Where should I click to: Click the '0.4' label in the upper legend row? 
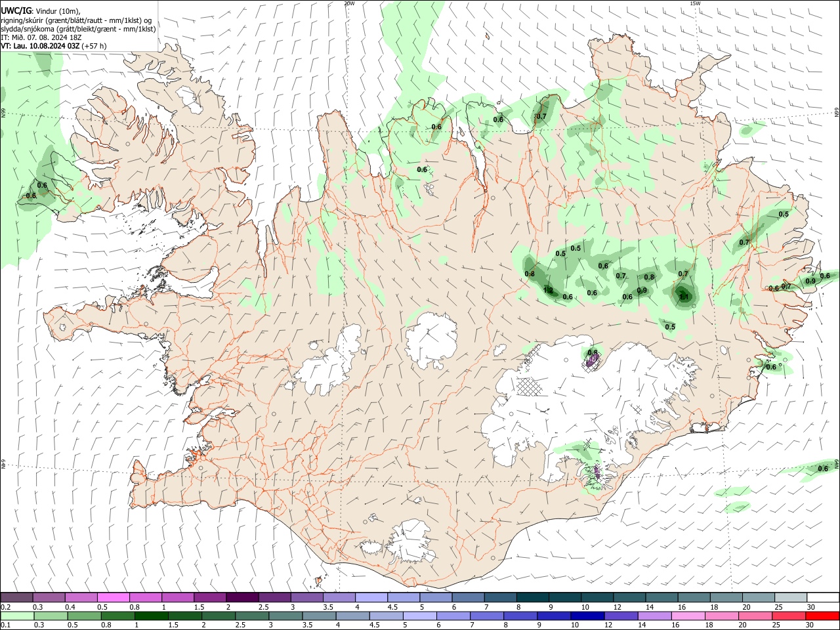70,607
